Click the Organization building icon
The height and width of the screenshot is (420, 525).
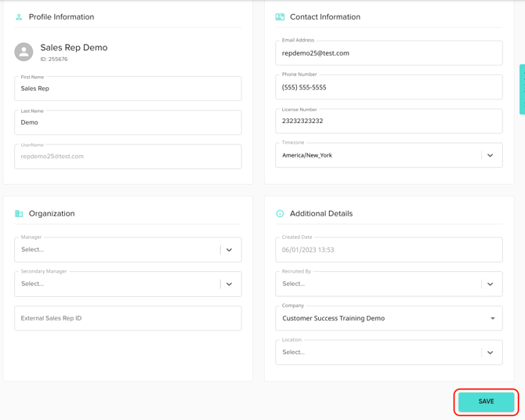19,213
